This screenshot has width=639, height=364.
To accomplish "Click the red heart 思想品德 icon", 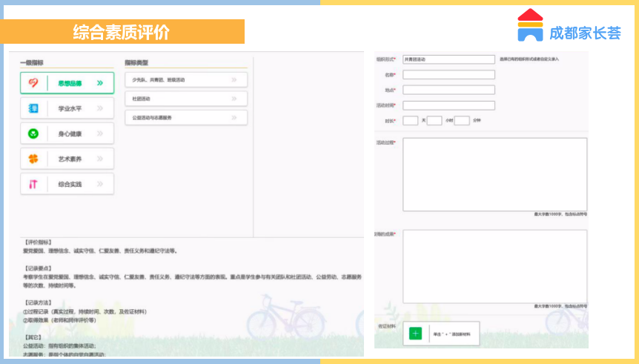I will click(x=33, y=83).
